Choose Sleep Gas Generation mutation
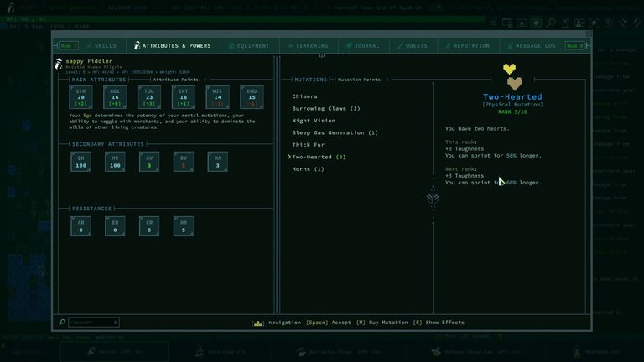Viewport: 644px width, 362px height. (x=335, y=132)
